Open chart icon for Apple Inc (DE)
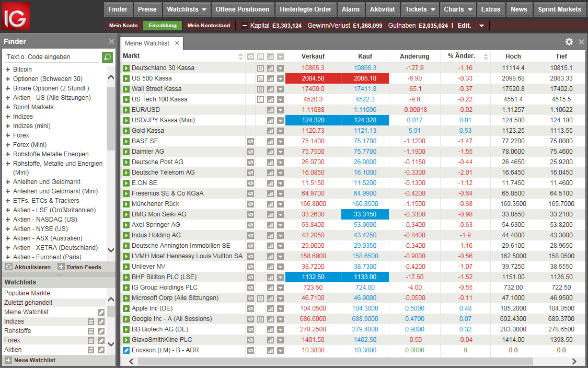This screenshot has width=588, height=368. point(270,309)
